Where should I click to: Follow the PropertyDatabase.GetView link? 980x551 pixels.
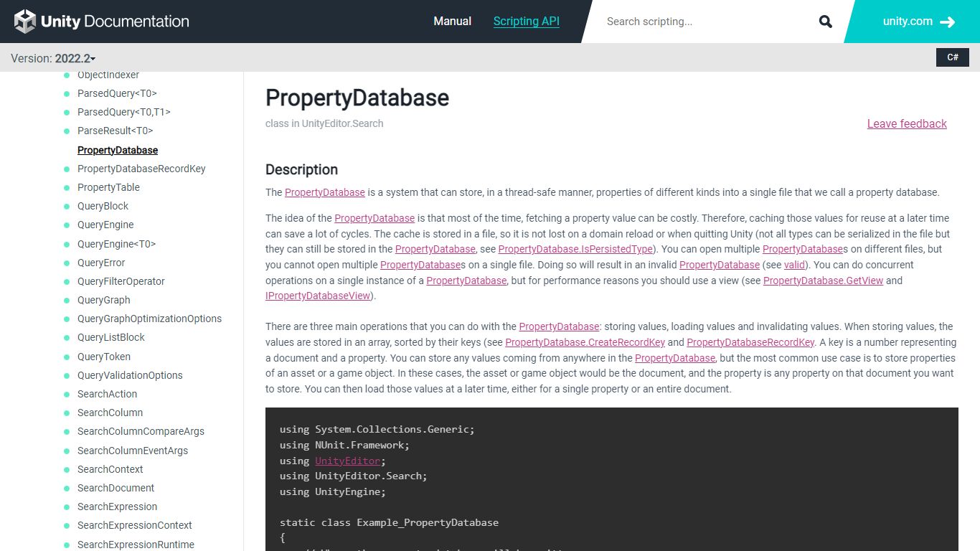(x=823, y=281)
